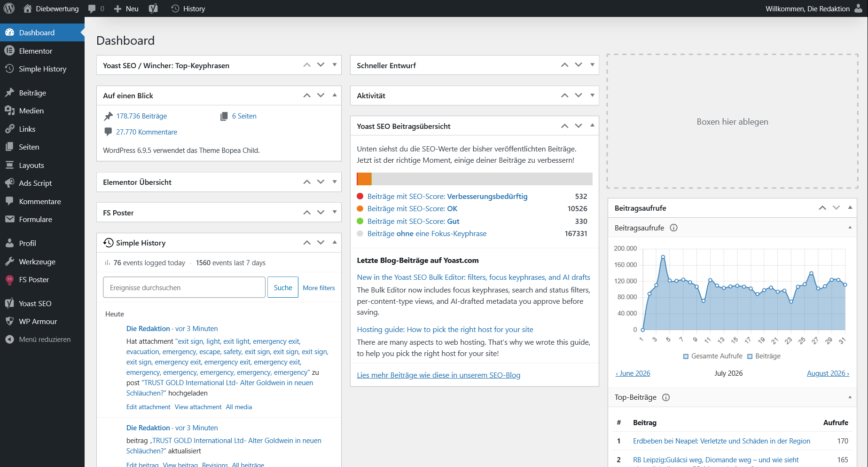Click Edit attachment in Simple History
Viewport: 868px width, 467px height.
[148, 407]
